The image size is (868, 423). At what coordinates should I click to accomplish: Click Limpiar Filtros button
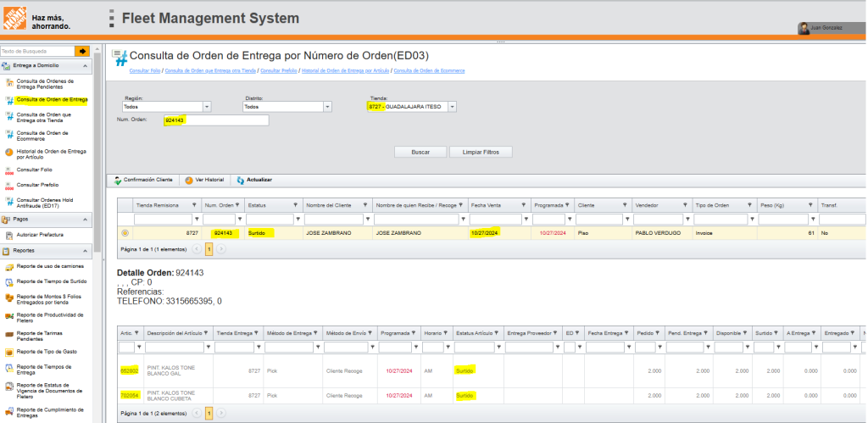pyautogui.click(x=481, y=152)
